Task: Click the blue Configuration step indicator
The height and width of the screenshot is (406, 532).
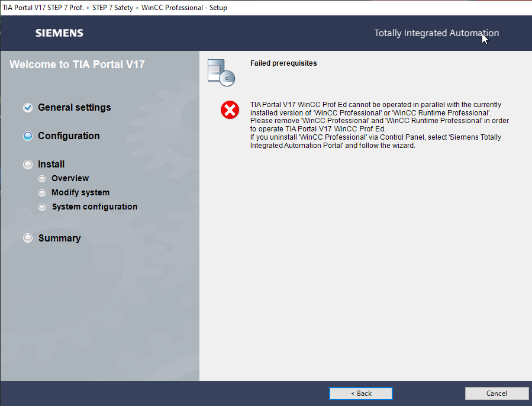Action: [x=28, y=136]
